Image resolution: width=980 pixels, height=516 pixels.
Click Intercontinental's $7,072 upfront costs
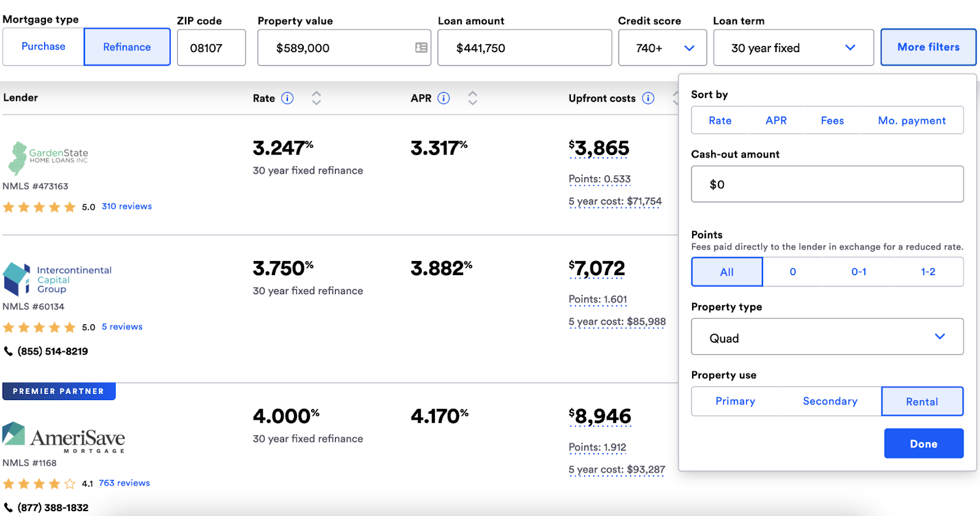597,268
